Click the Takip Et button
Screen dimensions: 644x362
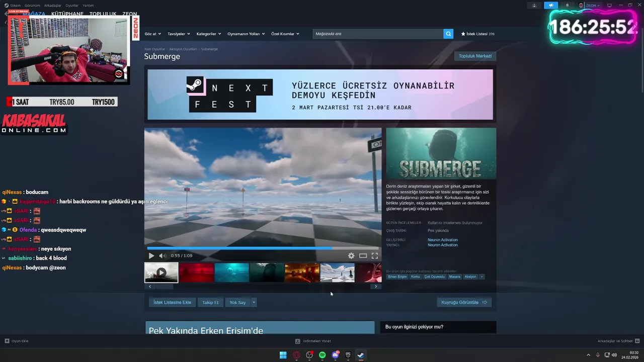pyautogui.click(x=210, y=302)
